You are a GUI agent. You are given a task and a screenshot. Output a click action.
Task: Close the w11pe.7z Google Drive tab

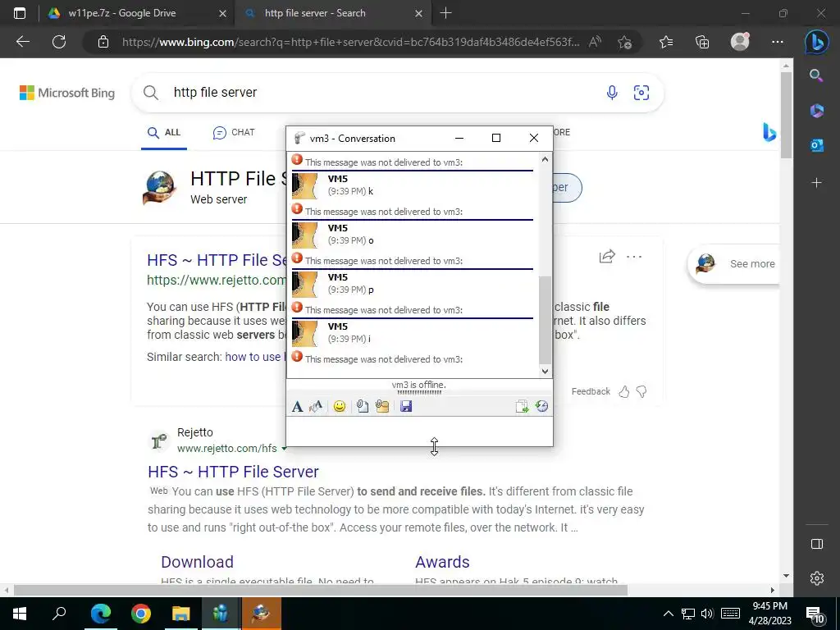point(223,13)
